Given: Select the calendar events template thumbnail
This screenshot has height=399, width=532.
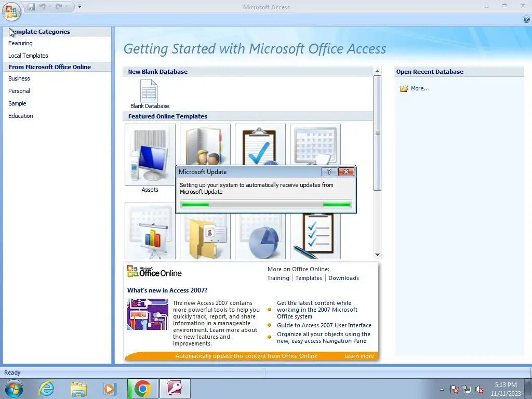Looking at the screenshot, I should 315,144.
